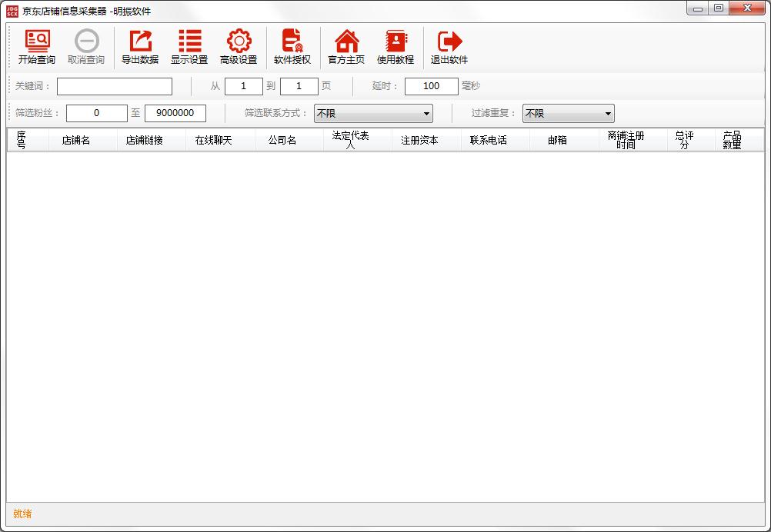The image size is (771, 532).
Task: Click the start page number field after 从
Action: coord(244,86)
